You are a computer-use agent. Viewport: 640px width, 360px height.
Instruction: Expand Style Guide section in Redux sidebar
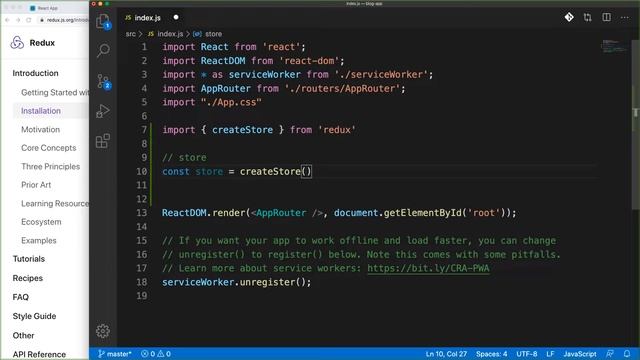34,316
